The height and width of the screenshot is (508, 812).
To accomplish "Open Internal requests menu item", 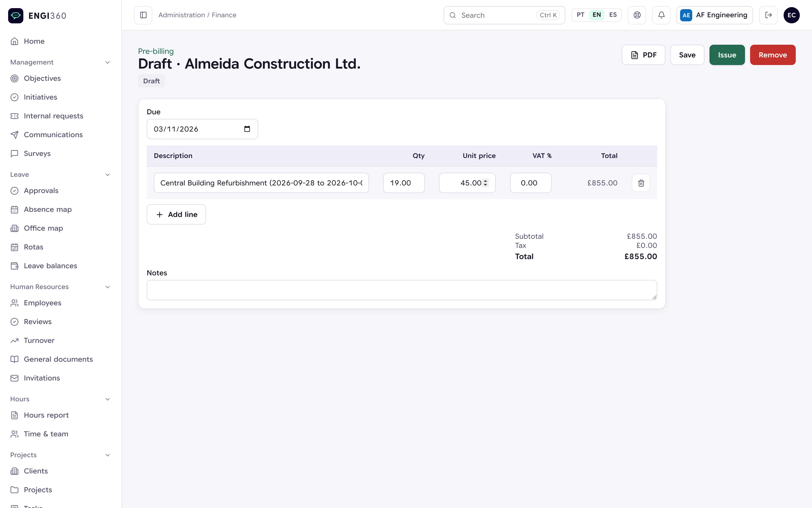I will click(x=60, y=116).
